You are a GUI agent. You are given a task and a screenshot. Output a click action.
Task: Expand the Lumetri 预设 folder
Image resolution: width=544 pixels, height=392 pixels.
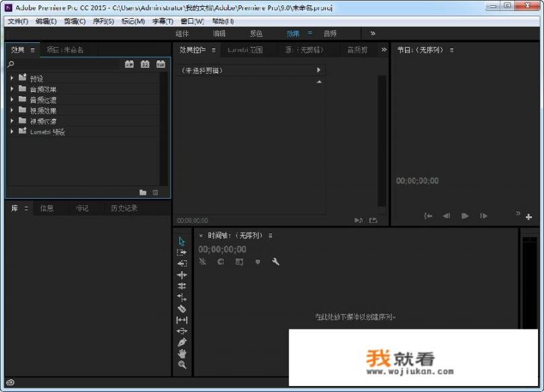point(12,132)
